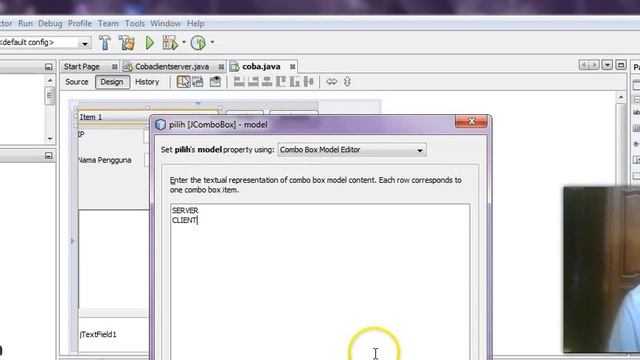Screen dimensions: 640x360
Task: Toggle horizontal resizability double-arrow icon
Action: click(x=331, y=82)
